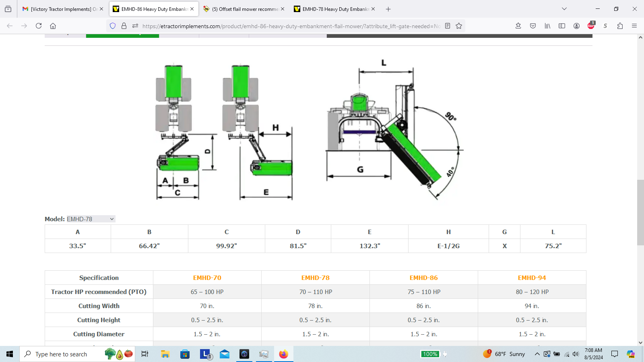
Task: Click the page vertical scrollbar thumb
Action: tap(640, 212)
